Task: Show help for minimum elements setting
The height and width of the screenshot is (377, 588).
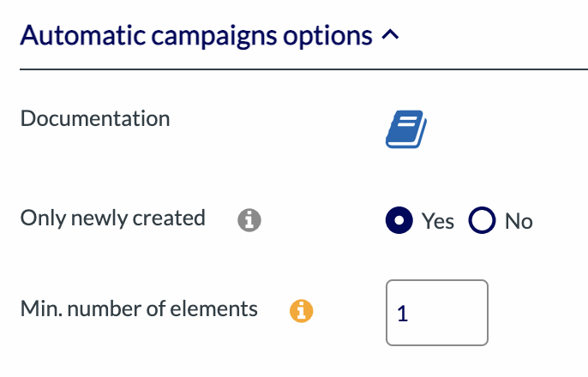Action: [302, 310]
